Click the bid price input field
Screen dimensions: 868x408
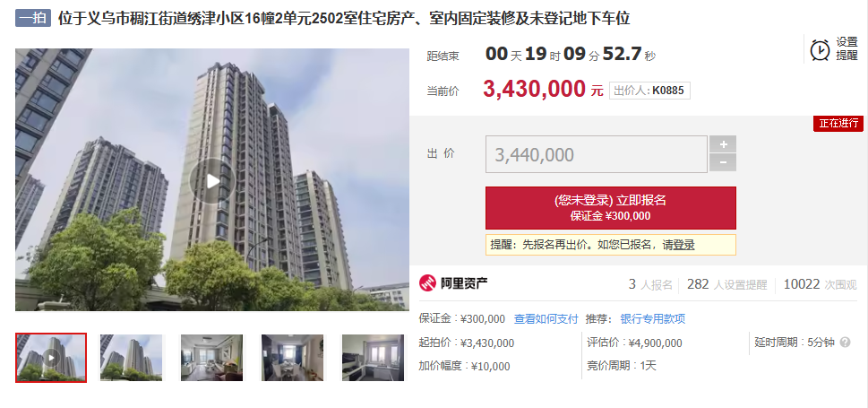597,154
